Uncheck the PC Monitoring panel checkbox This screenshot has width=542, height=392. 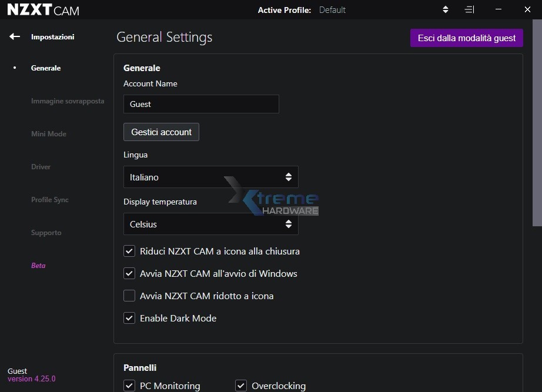(129, 386)
